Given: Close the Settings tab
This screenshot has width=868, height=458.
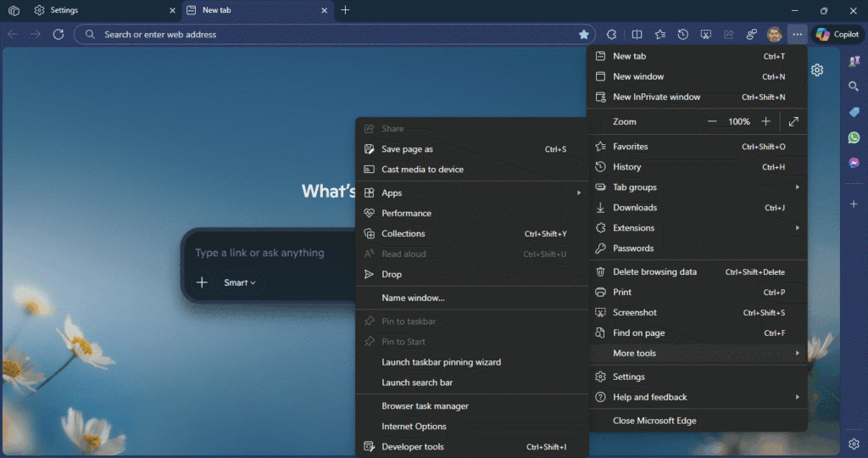Looking at the screenshot, I should (x=172, y=10).
